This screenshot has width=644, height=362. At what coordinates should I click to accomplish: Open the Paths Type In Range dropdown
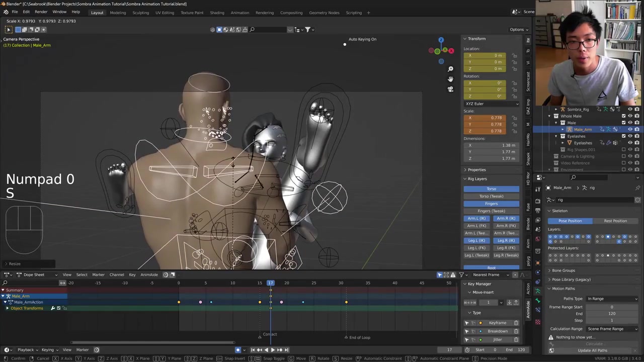[x=612, y=299]
